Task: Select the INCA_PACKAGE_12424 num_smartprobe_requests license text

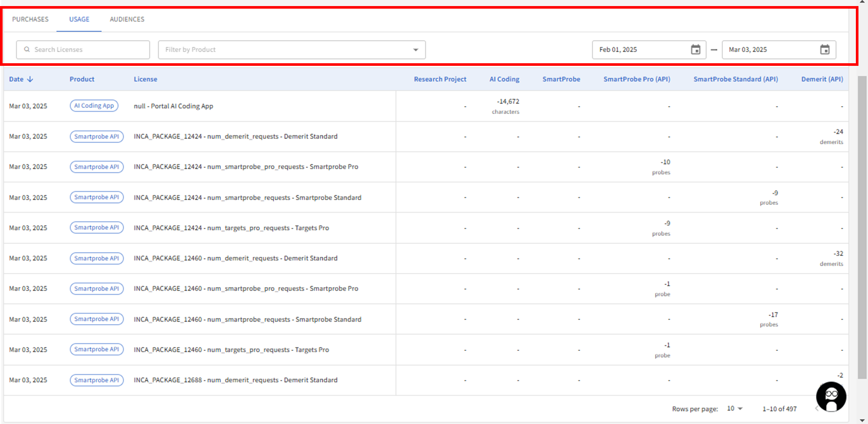Action: point(247,197)
